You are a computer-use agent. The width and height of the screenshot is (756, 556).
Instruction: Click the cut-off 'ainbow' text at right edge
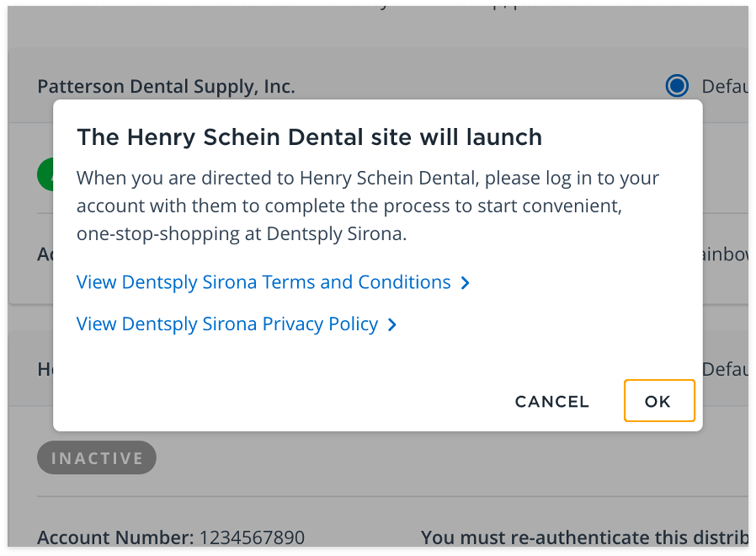click(x=725, y=254)
